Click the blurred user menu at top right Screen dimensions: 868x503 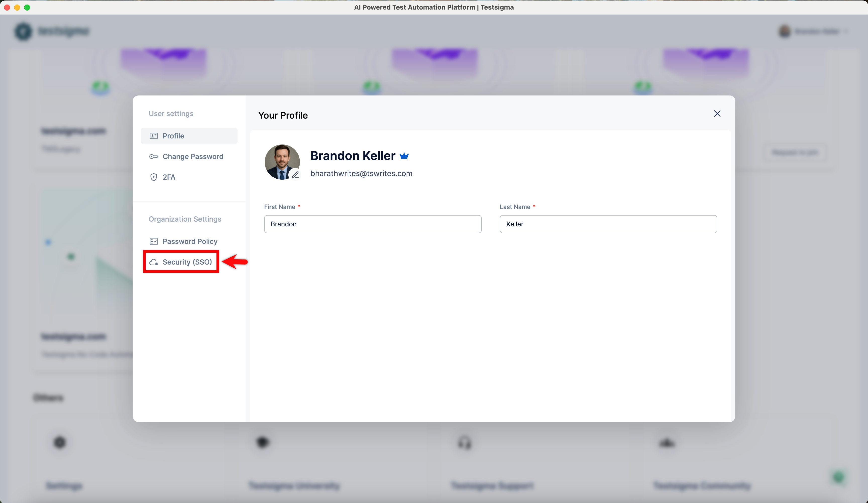tap(813, 31)
